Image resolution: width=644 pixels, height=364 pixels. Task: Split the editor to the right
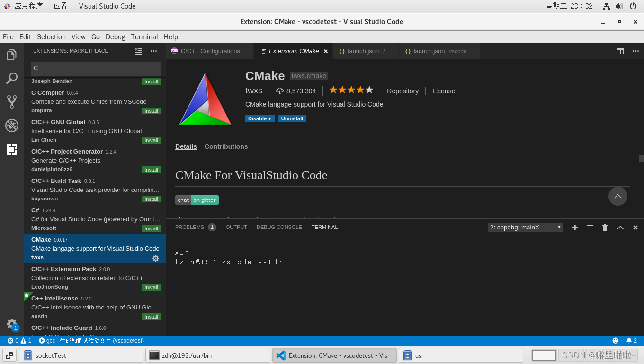click(620, 51)
